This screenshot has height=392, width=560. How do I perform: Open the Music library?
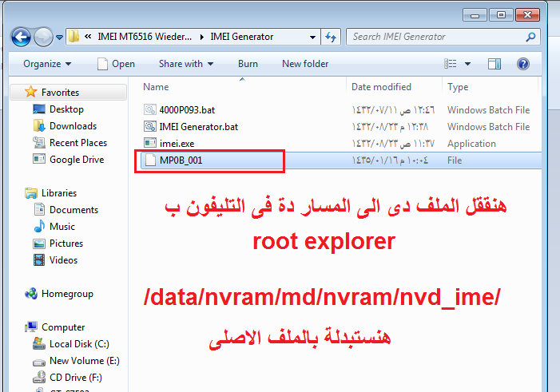click(x=62, y=227)
